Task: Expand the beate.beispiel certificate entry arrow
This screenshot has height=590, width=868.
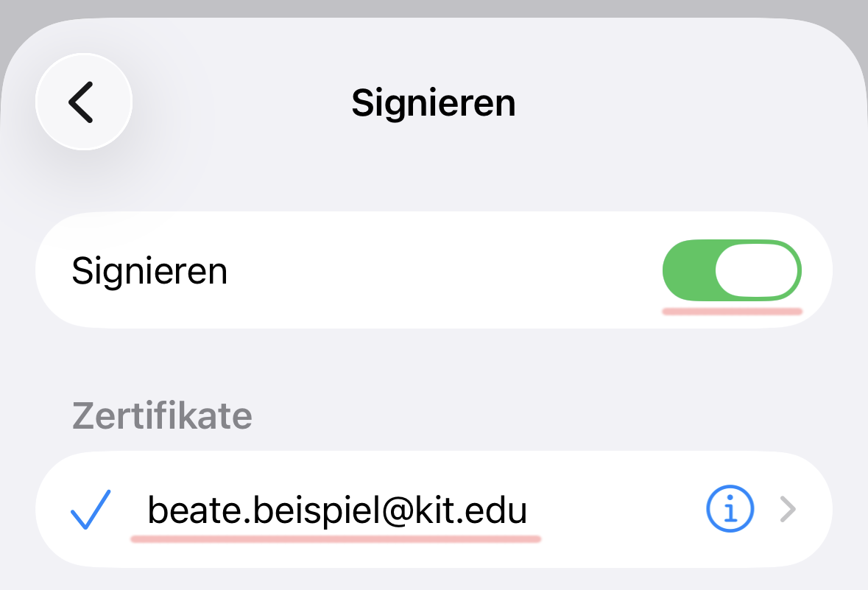Action: pos(788,509)
